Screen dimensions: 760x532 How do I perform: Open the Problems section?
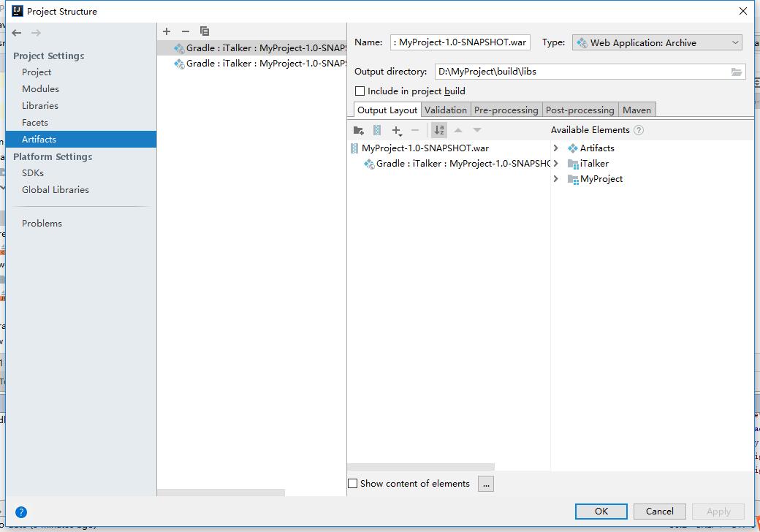(81, 224)
